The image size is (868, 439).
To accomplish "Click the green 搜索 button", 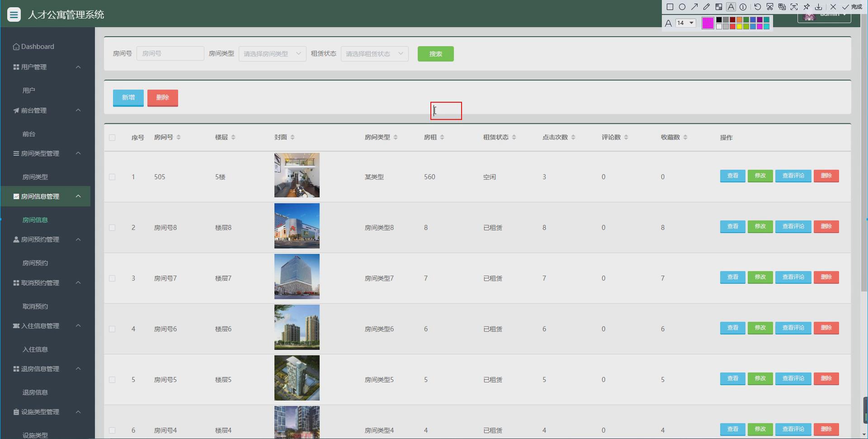I will [436, 54].
